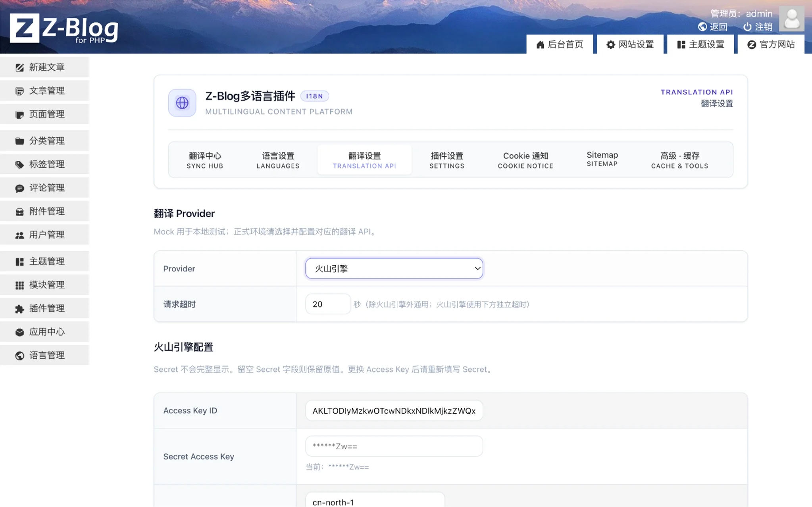
Task: Open 插件管理 text in the sidebar
Action: pos(47,309)
